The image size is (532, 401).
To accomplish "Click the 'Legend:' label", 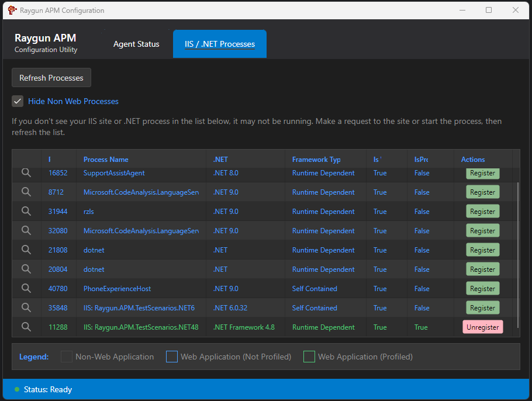I will point(34,357).
